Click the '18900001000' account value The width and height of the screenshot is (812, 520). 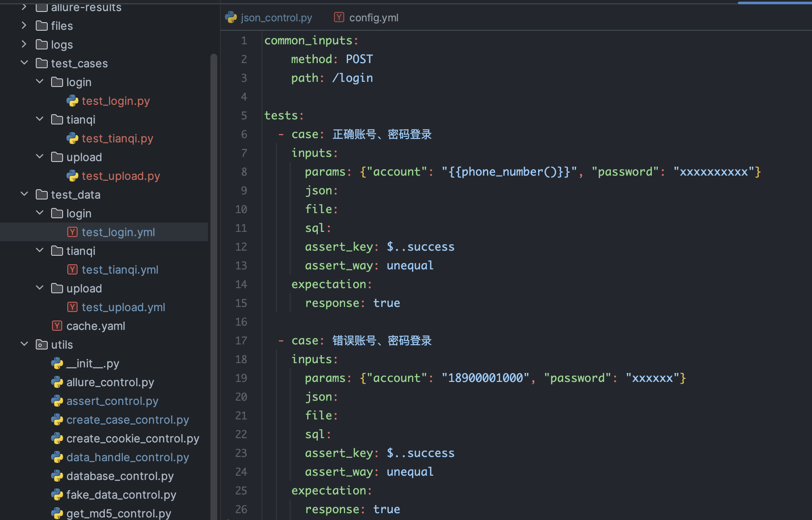[485, 378]
